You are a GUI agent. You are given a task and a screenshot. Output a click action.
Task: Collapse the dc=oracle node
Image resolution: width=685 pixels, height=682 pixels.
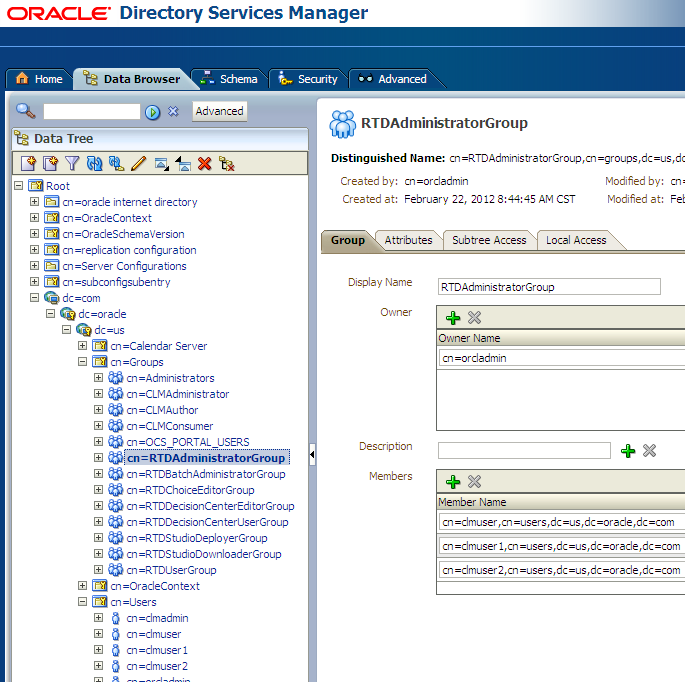(51, 313)
